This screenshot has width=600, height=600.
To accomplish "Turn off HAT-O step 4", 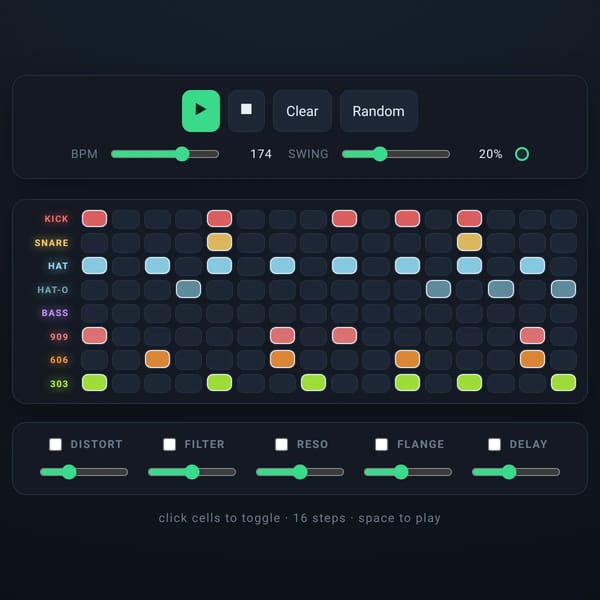I will [188, 289].
